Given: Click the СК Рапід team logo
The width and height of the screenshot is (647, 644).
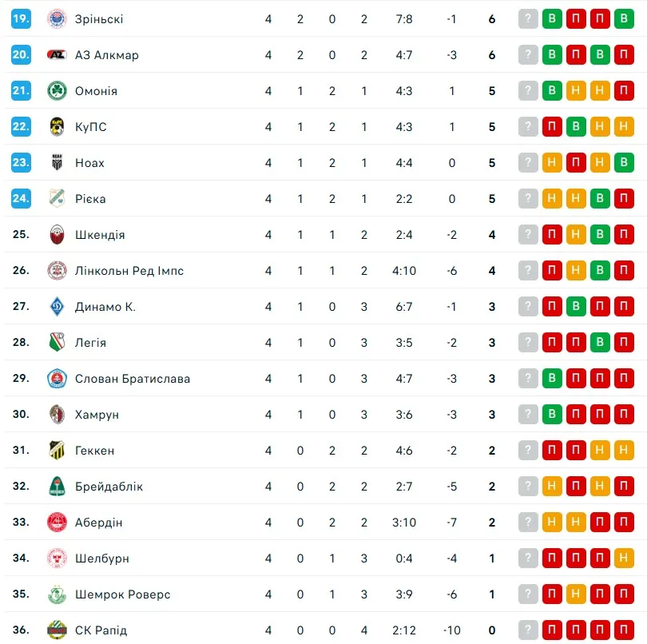Looking at the screenshot, I should pos(57,630).
